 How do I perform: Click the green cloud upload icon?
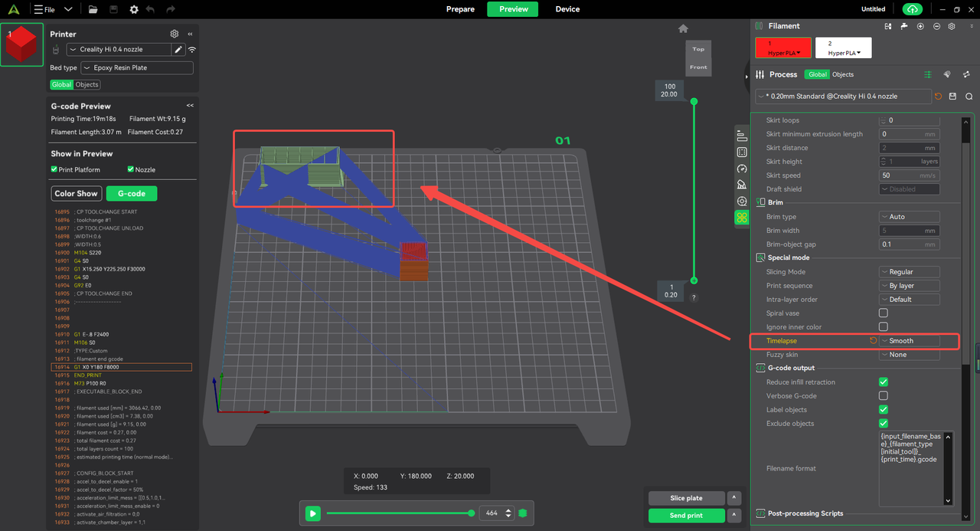tap(913, 9)
